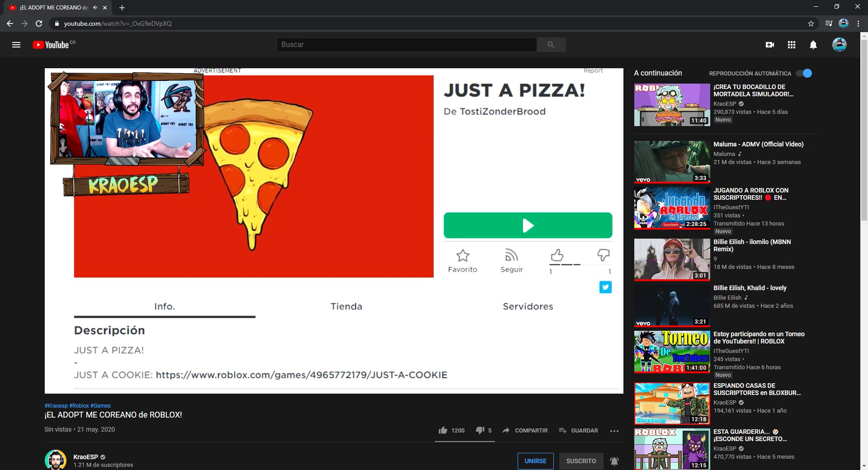The image size is (868, 470).
Task: Like the video with thumbs up
Action: [443, 430]
